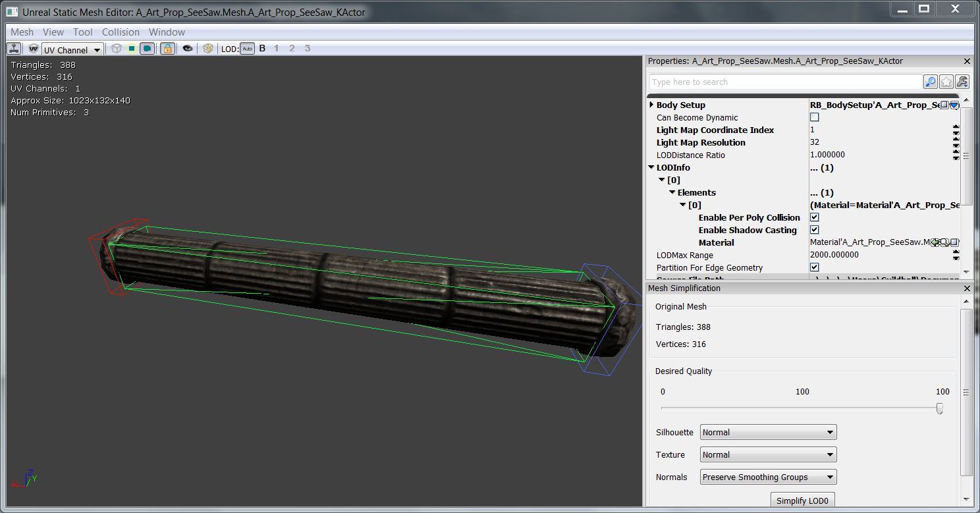The image size is (980, 513).
Task: Use the green arrow icon on Material row
Action: [x=935, y=243]
